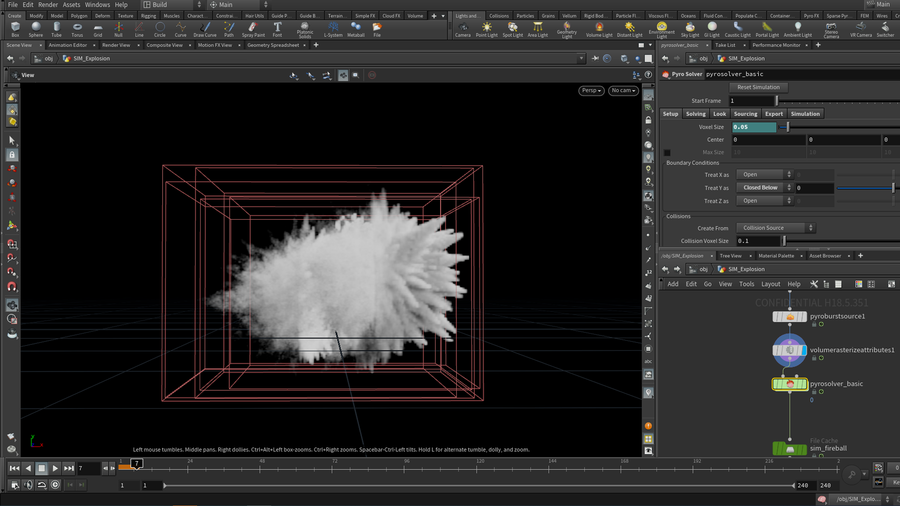Switch to the Animation Editor tab
This screenshot has height=506, width=900.
[68, 45]
